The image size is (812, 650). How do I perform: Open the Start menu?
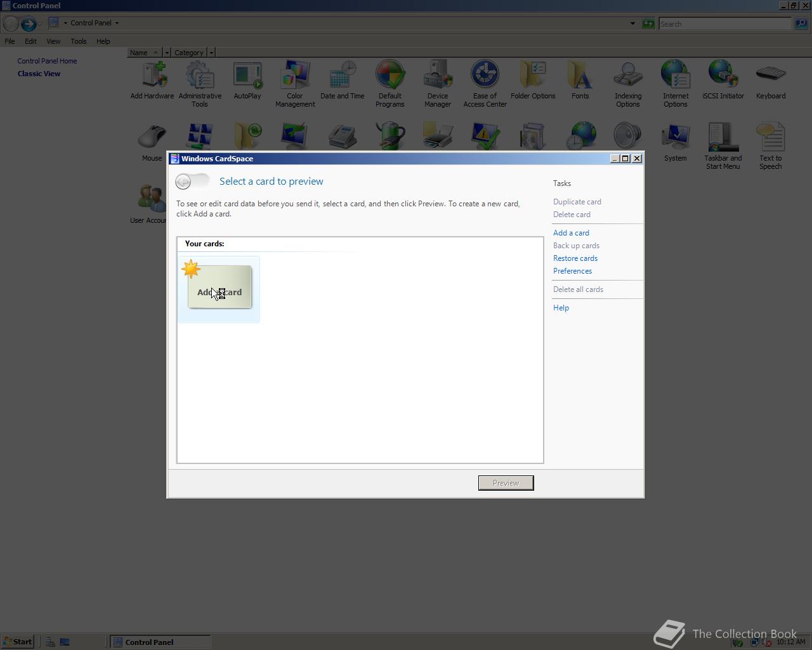17,642
